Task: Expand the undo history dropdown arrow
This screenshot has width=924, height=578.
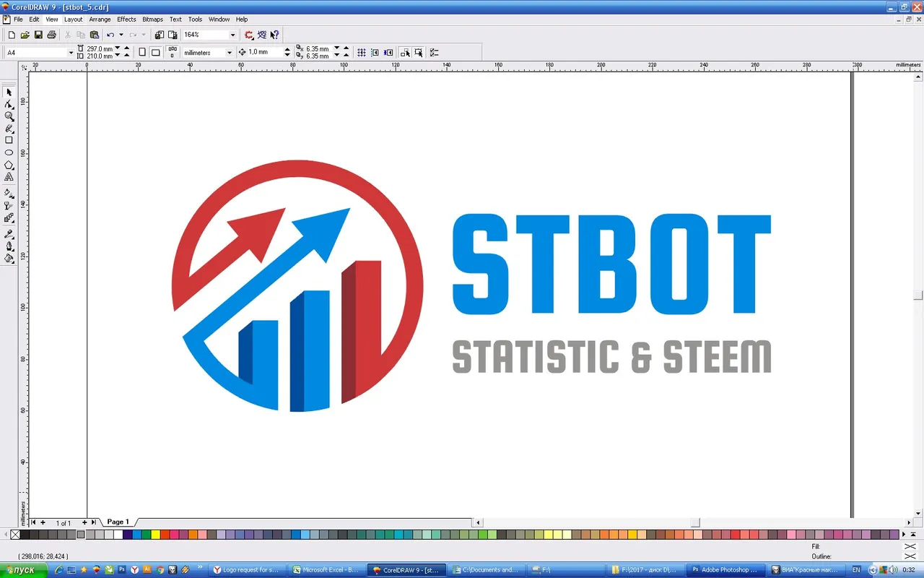Action: tap(121, 35)
